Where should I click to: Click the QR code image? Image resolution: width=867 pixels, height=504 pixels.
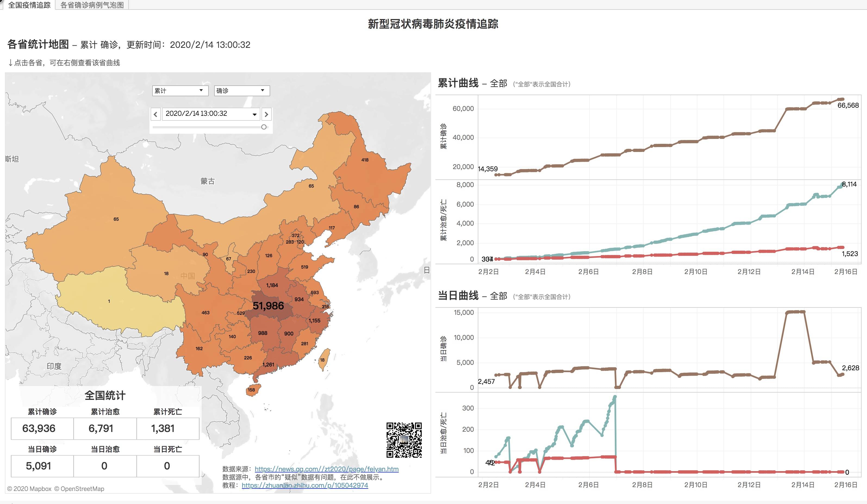404,440
